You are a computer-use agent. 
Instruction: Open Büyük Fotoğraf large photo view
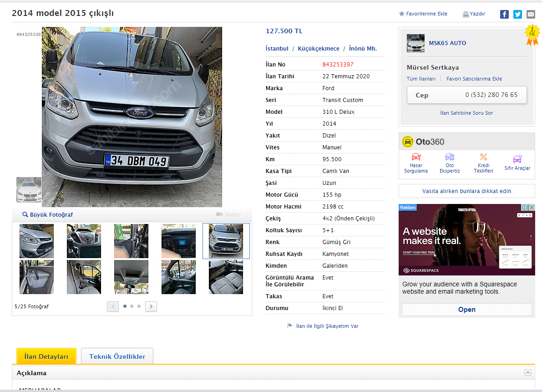51,215
